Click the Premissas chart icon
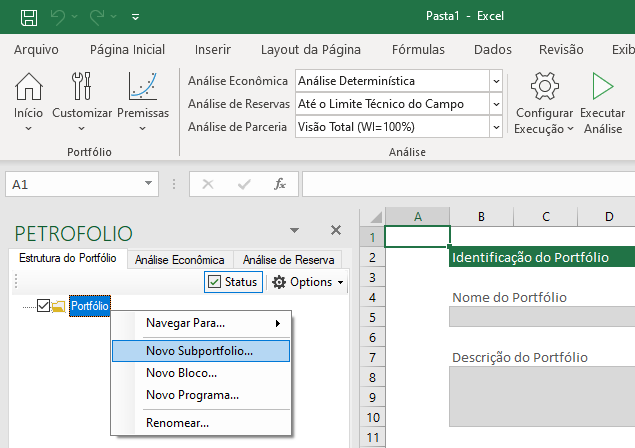This screenshot has height=448, width=635. pos(143,86)
